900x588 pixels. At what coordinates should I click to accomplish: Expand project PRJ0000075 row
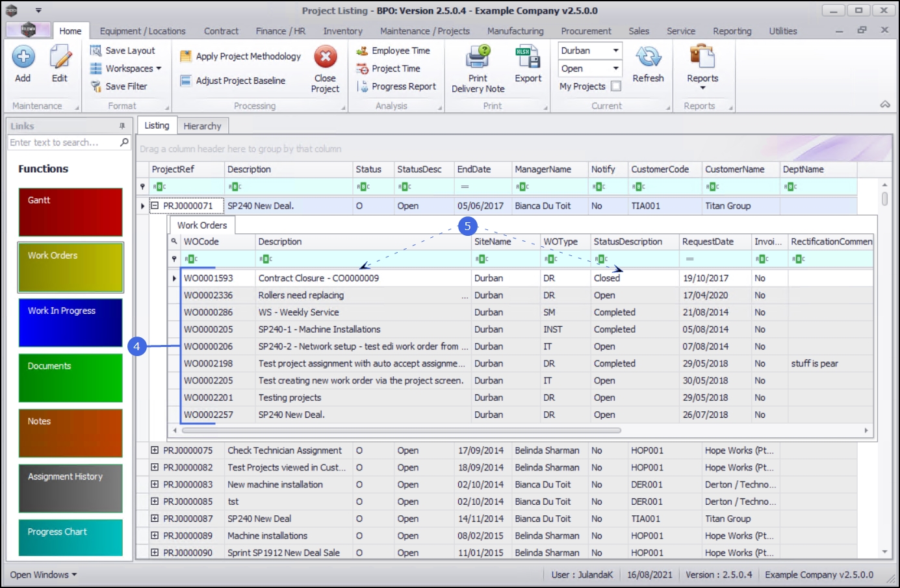(155, 450)
